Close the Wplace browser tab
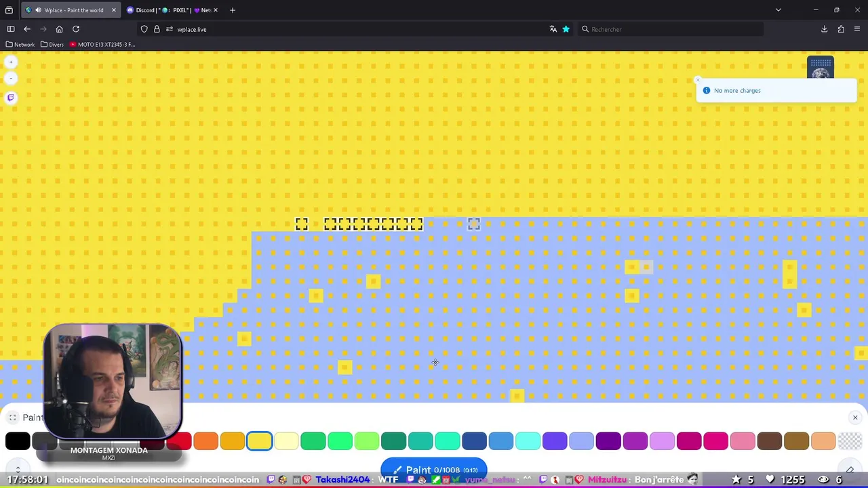868x488 pixels. coord(113,10)
